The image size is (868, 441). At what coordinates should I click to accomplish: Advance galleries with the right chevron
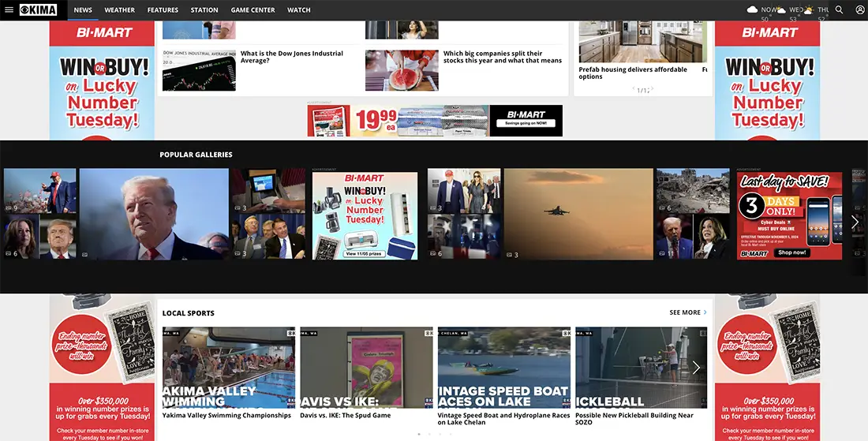pyautogui.click(x=855, y=222)
